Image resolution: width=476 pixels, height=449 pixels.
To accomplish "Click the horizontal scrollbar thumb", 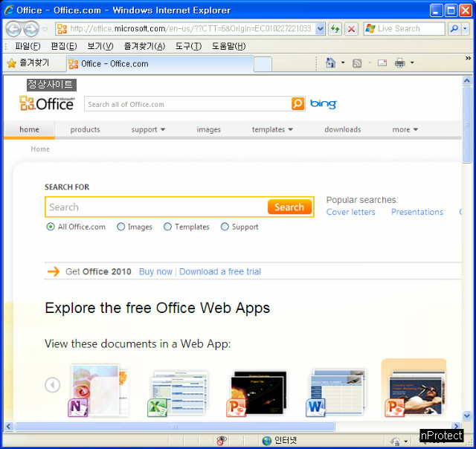I will 176,426.
